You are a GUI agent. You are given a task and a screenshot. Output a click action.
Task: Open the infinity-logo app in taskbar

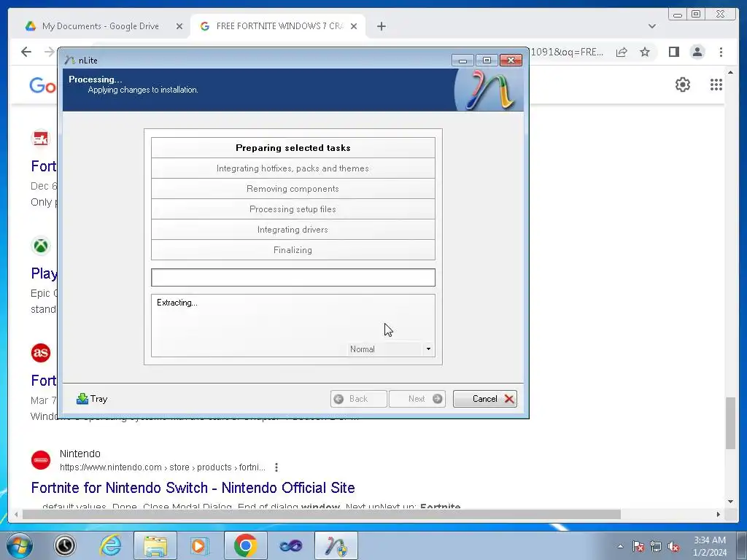pyautogui.click(x=290, y=545)
